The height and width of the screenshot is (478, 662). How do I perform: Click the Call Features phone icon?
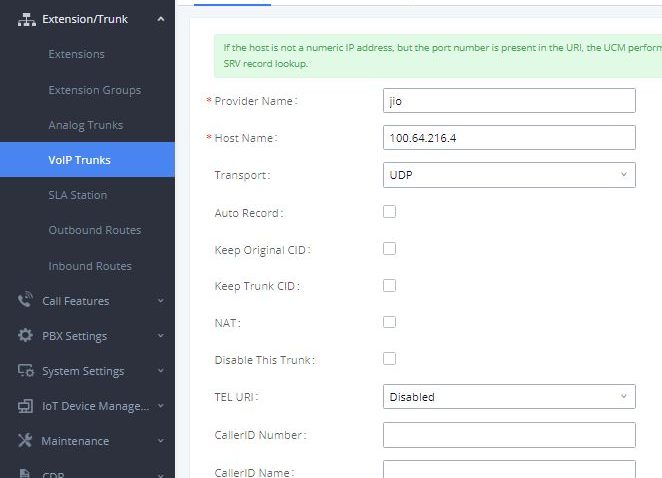26,300
